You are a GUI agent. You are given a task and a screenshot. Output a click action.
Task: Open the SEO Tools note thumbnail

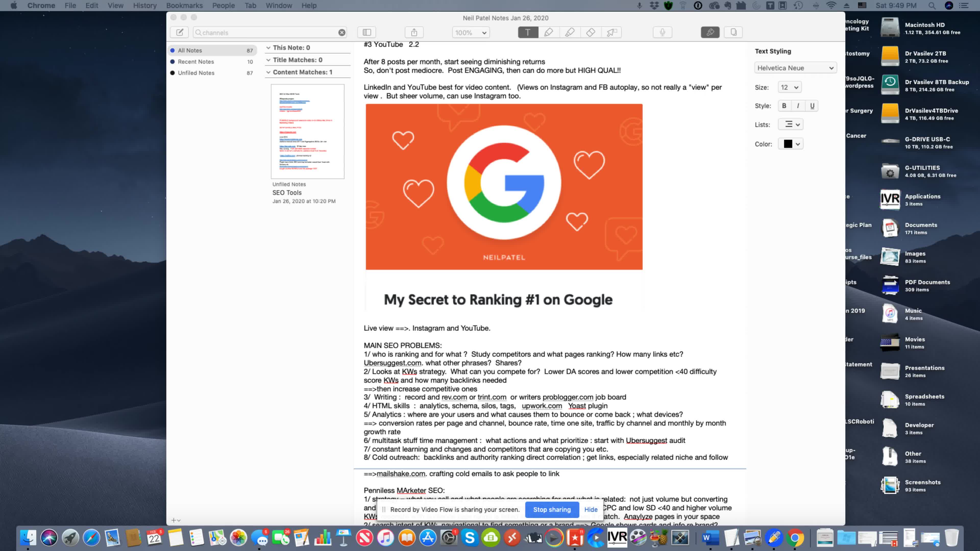click(x=307, y=132)
